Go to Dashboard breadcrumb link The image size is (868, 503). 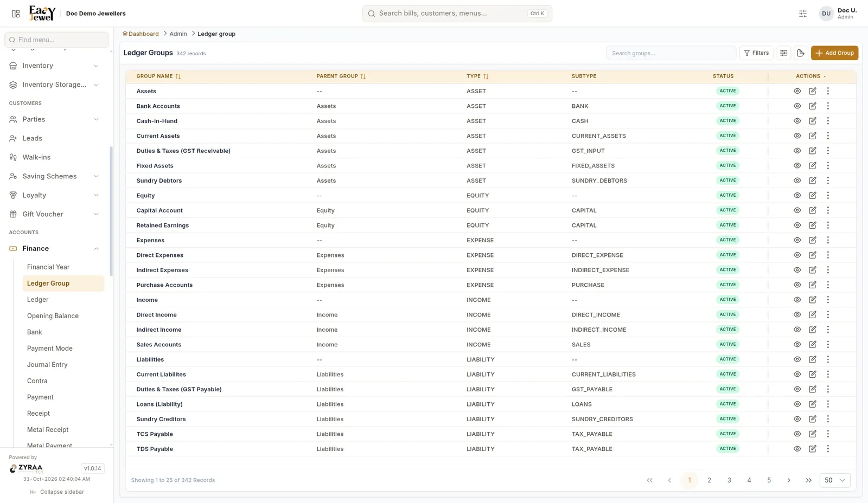tap(141, 34)
